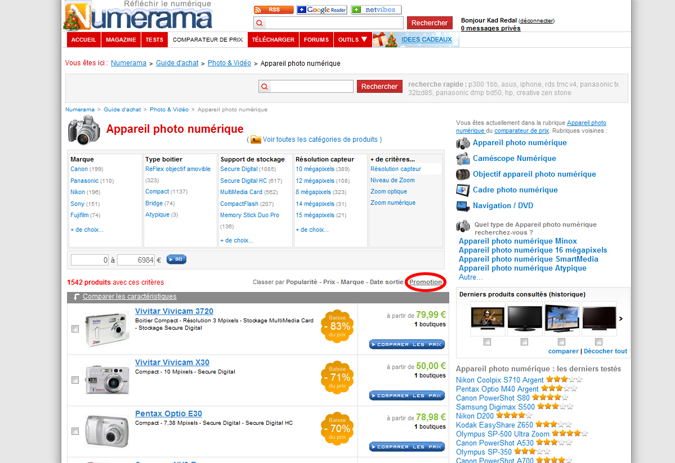Open the MAGAZINE tab

tap(121, 40)
